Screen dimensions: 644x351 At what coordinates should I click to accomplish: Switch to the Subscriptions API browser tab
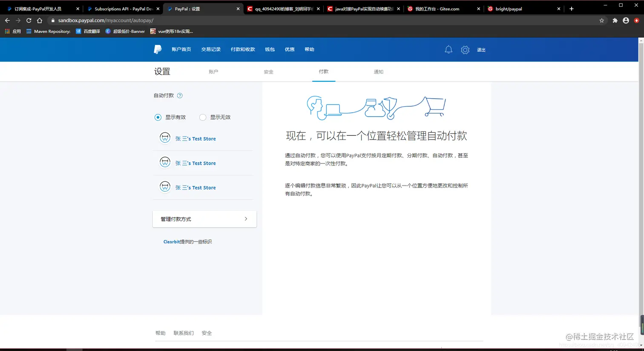point(123,9)
